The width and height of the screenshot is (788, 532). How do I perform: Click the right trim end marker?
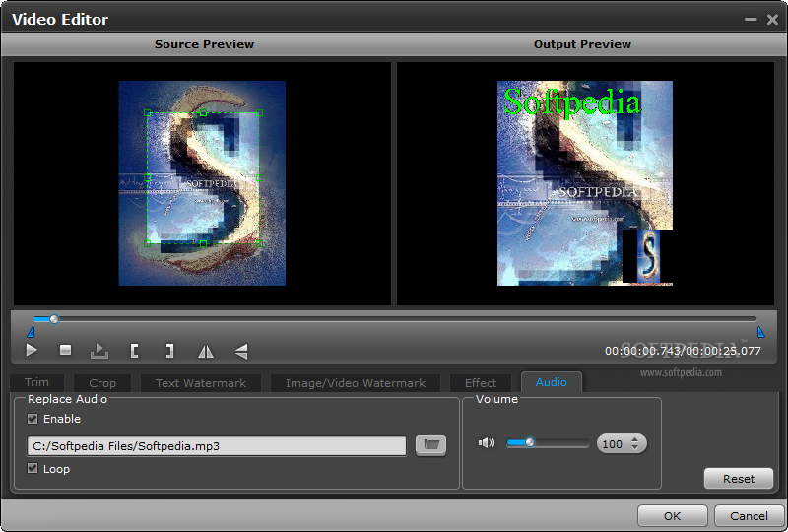coord(760,332)
